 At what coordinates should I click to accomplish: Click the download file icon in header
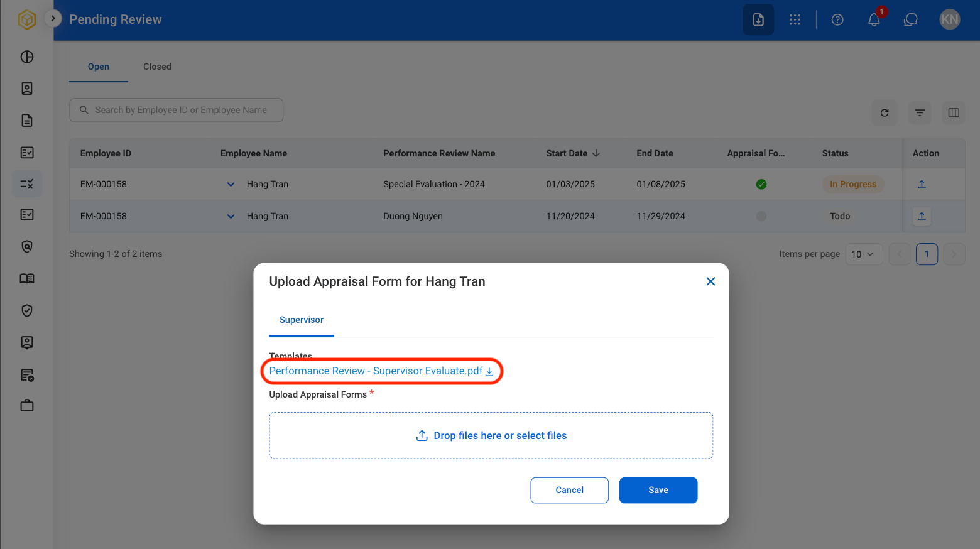758,19
